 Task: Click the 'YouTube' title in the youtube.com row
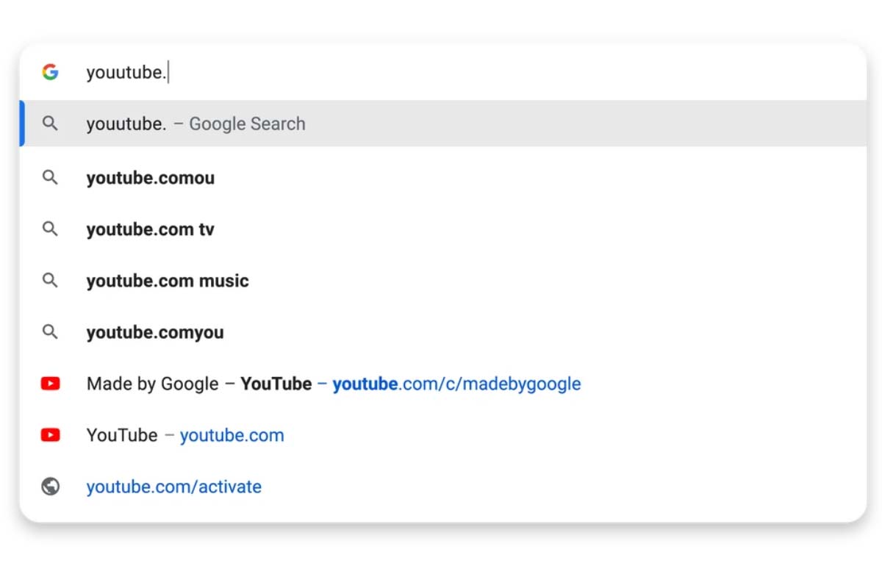click(122, 435)
